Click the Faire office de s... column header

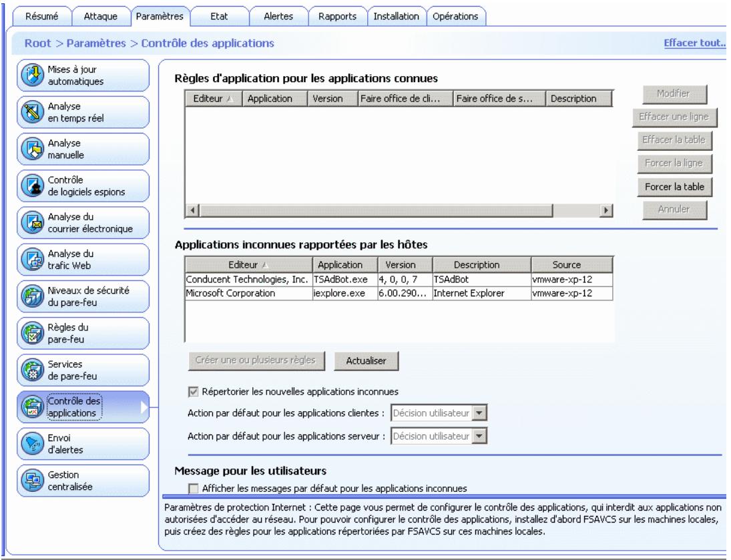pyautogui.click(x=500, y=98)
